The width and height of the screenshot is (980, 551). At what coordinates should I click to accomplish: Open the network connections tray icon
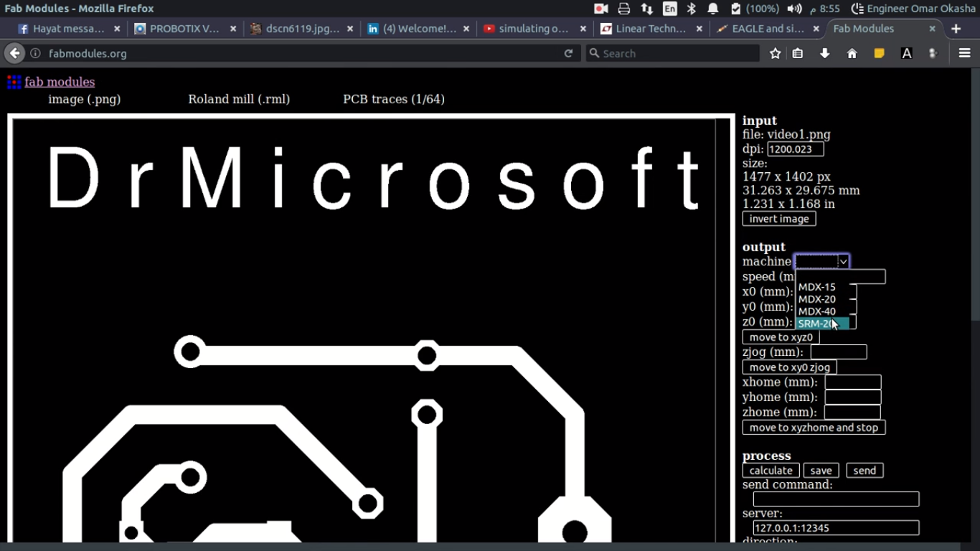click(x=647, y=9)
